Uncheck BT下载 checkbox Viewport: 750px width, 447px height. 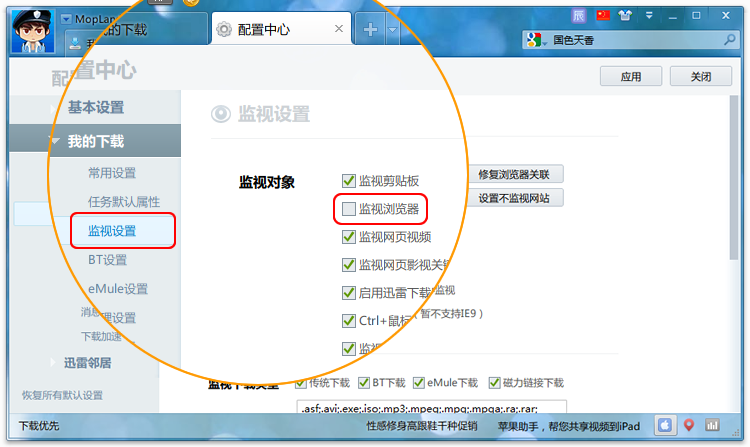pyautogui.click(x=364, y=383)
